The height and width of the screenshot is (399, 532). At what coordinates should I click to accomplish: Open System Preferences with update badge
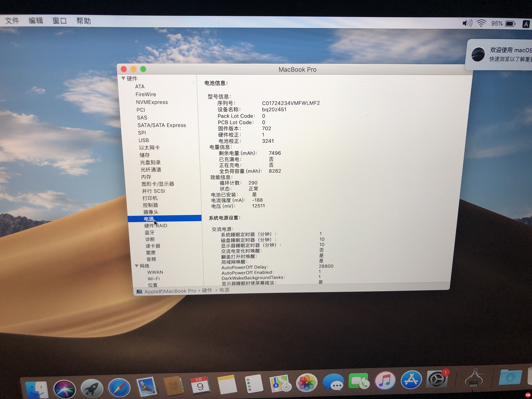[436, 379]
